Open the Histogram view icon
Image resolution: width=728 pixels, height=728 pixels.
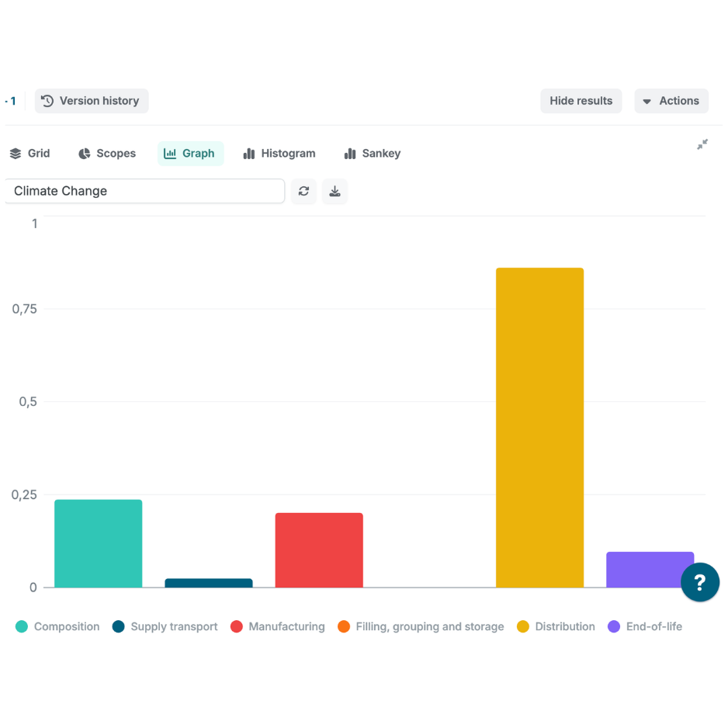tap(249, 153)
